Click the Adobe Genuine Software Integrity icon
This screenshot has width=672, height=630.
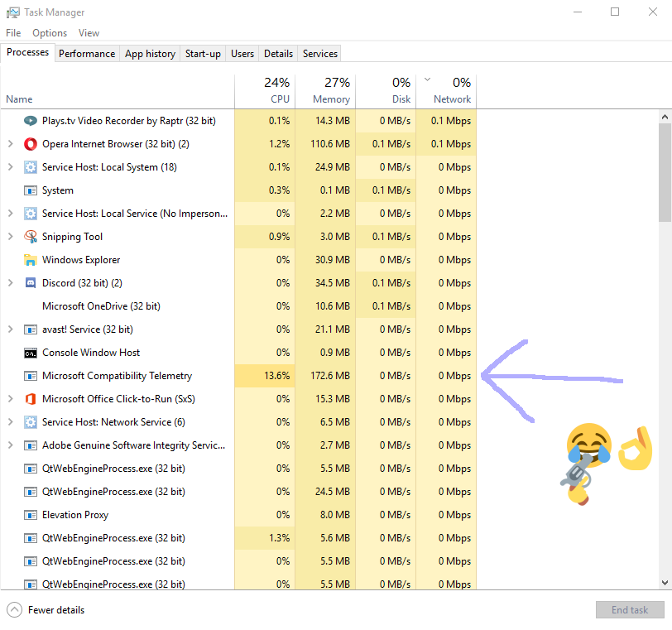(31, 445)
